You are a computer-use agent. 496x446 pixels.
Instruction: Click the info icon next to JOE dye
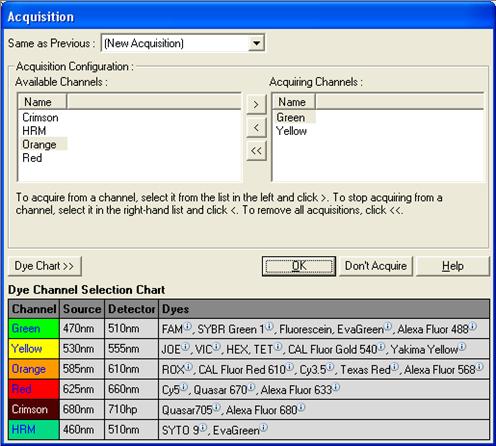pyautogui.click(x=185, y=346)
